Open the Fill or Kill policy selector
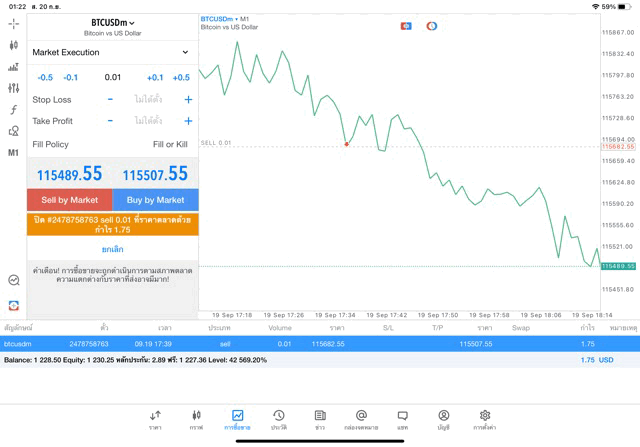 (169, 144)
